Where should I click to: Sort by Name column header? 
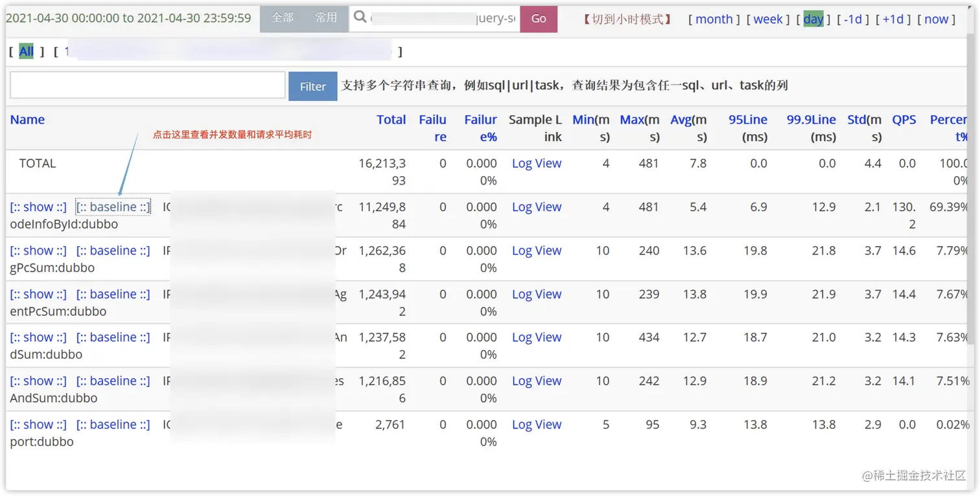[x=27, y=120]
